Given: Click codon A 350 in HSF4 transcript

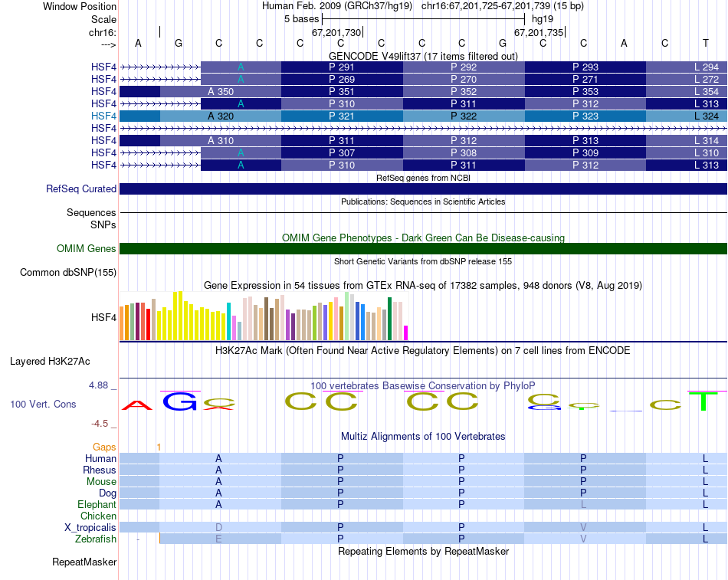Looking at the screenshot, I should 221,91.
